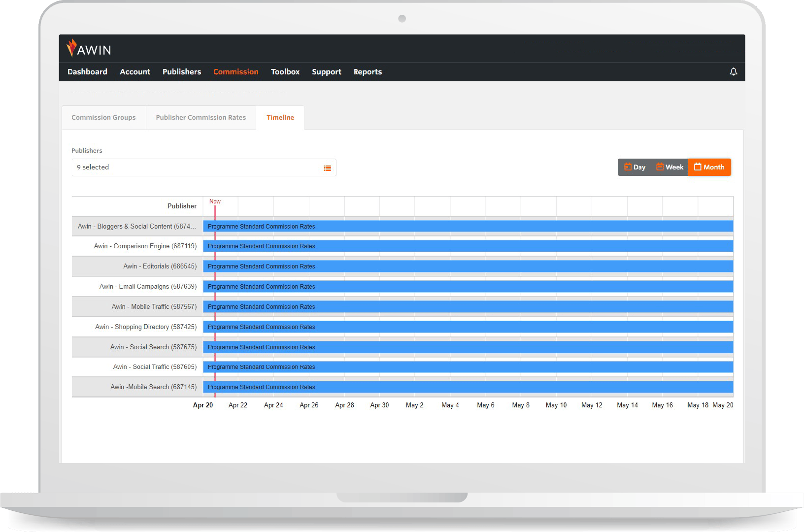
Task: Switch timeline to Day view
Action: click(635, 167)
